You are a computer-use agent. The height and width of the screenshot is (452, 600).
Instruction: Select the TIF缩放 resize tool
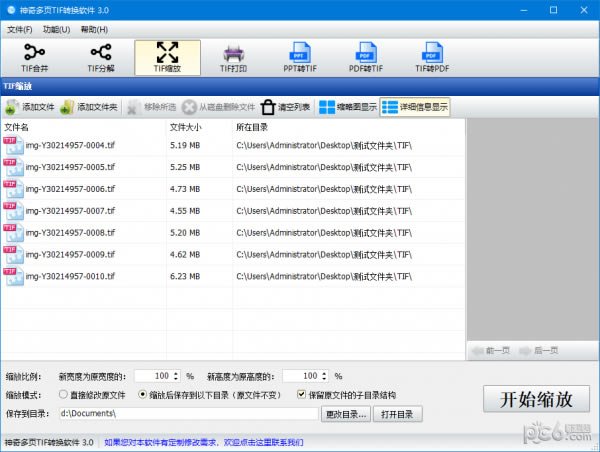click(167, 58)
